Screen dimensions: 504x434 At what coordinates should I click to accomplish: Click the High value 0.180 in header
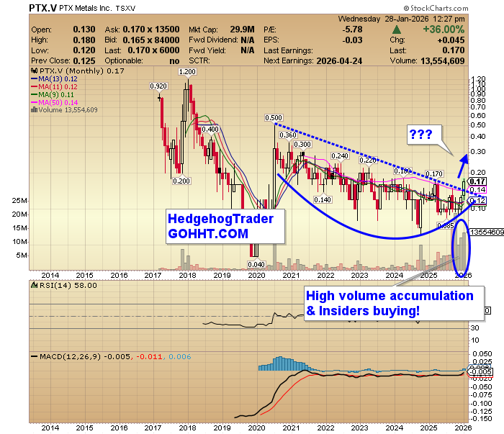tap(84, 40)
